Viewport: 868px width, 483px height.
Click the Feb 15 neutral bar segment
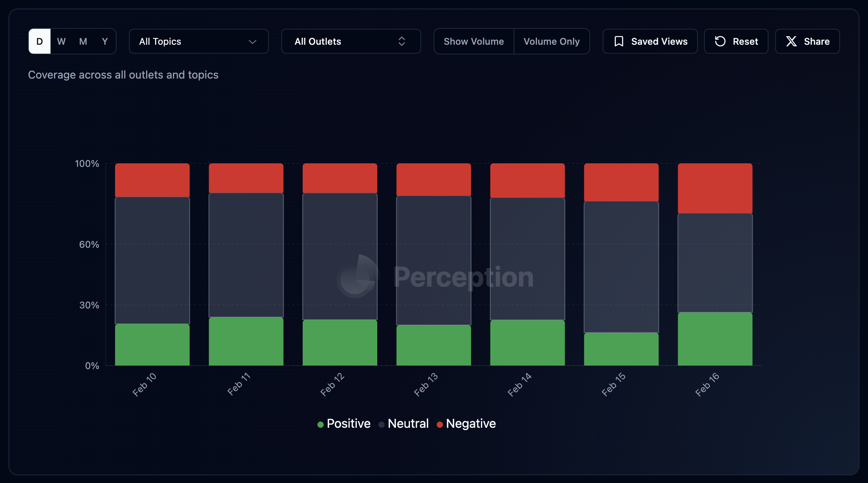[x=621, y=267]
